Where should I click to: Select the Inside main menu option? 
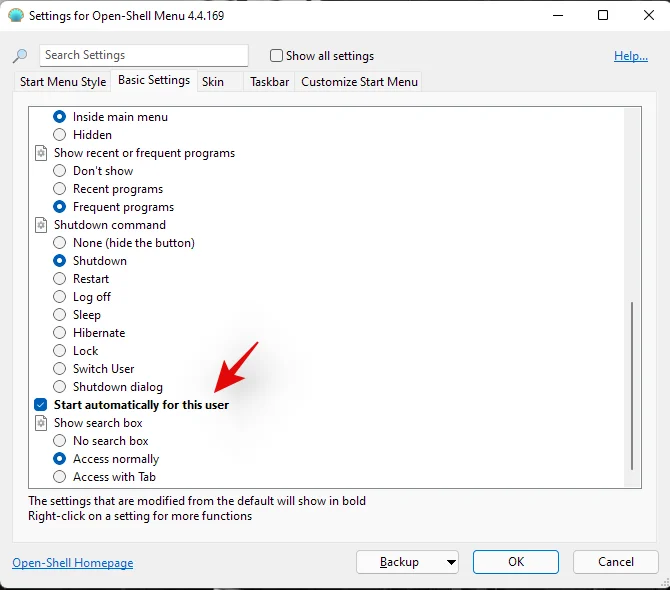(59, 117)
